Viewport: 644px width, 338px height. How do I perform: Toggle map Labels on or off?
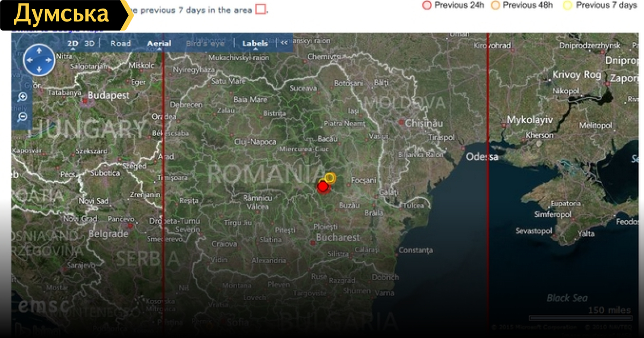255,43
